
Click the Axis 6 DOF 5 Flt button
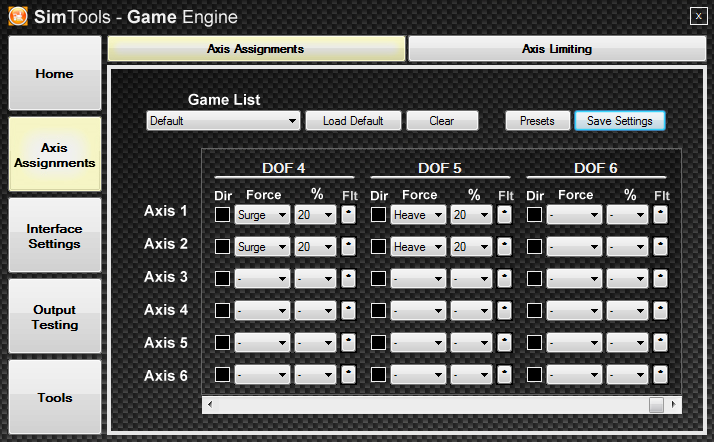[504, 374]
